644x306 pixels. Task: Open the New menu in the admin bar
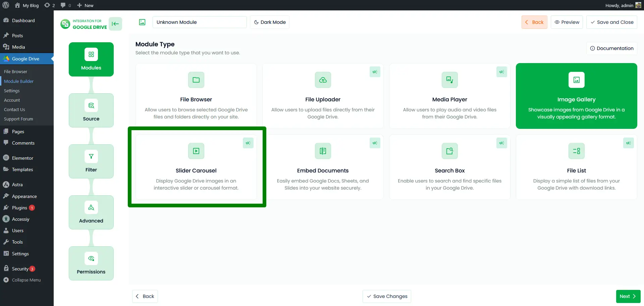pyautogui.click(x=85, y=5)
